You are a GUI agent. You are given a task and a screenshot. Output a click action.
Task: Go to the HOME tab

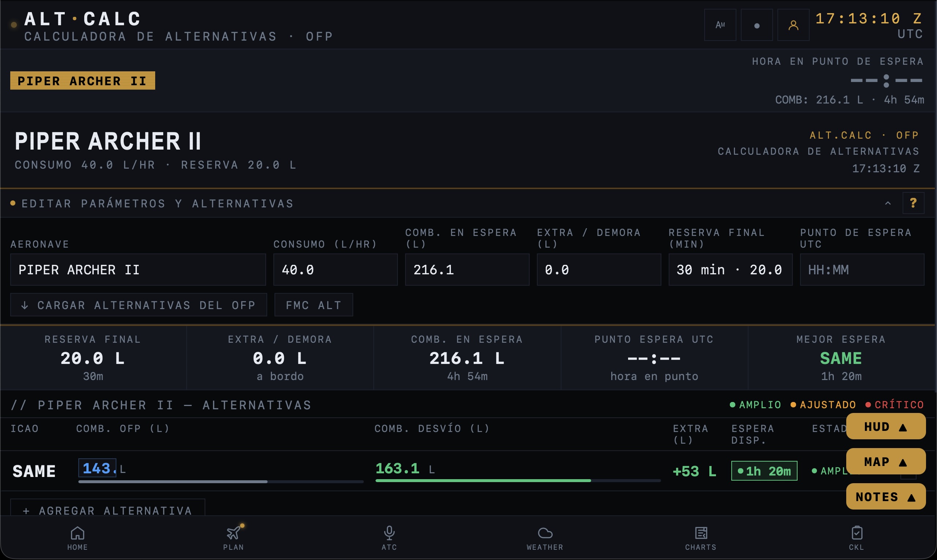77,538
